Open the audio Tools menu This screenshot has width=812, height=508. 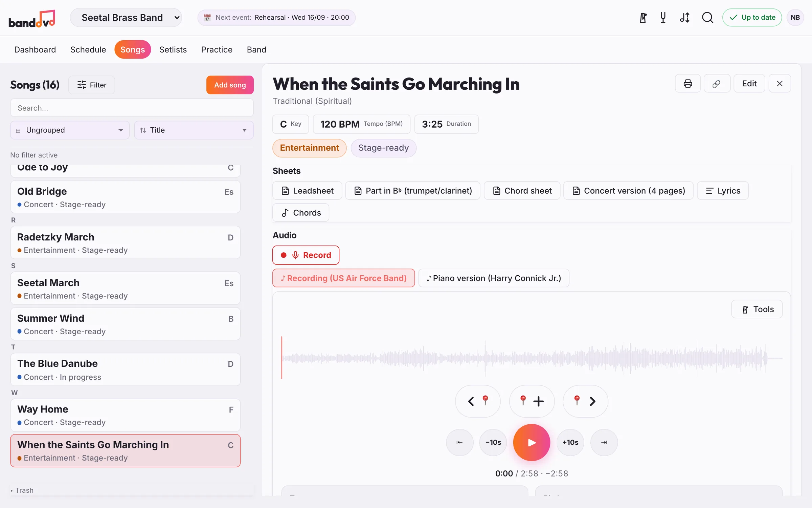tap(757, 309)
